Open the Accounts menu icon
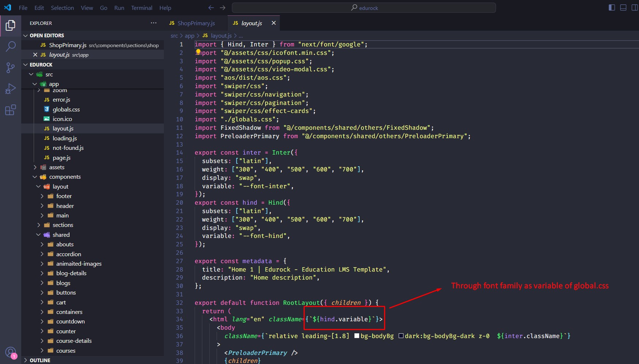The image size is (639, 364). tap(11, 352)
